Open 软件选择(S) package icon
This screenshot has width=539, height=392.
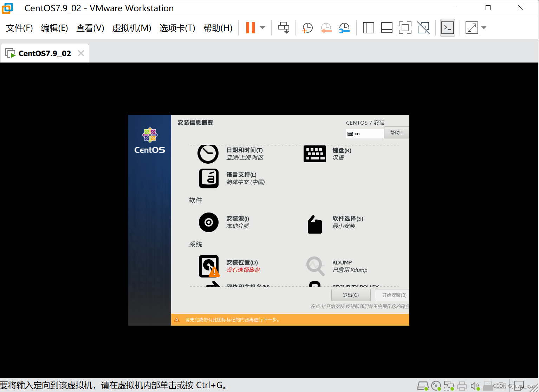pyautogui.click(x=315, y=224)
